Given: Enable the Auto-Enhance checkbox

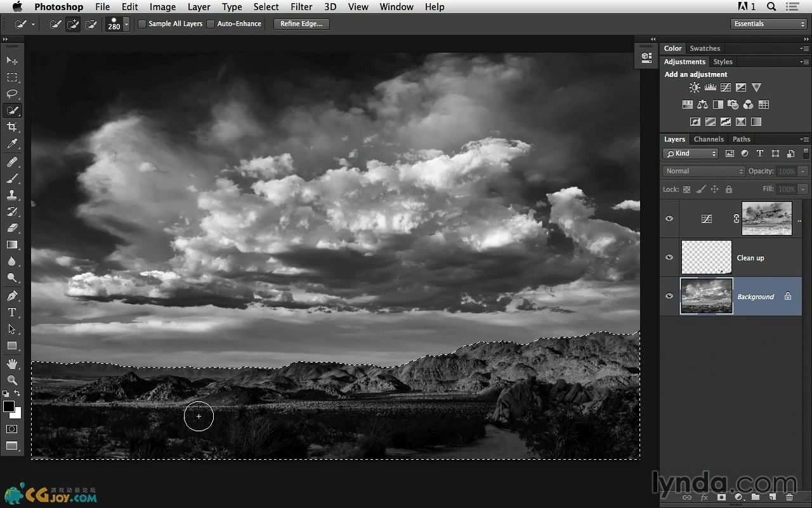Looking at the screenshot, I should [211, 24].
